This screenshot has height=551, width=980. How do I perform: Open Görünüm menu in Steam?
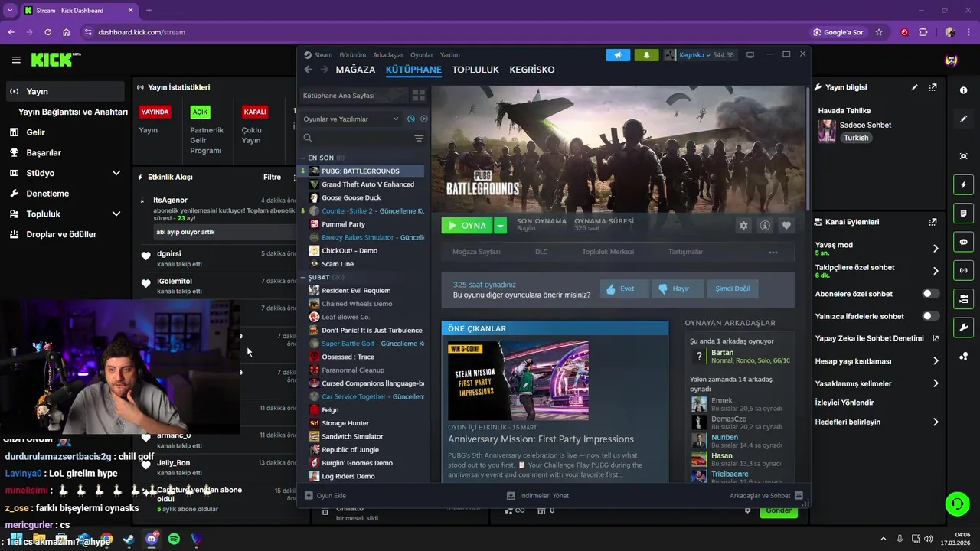353,55
